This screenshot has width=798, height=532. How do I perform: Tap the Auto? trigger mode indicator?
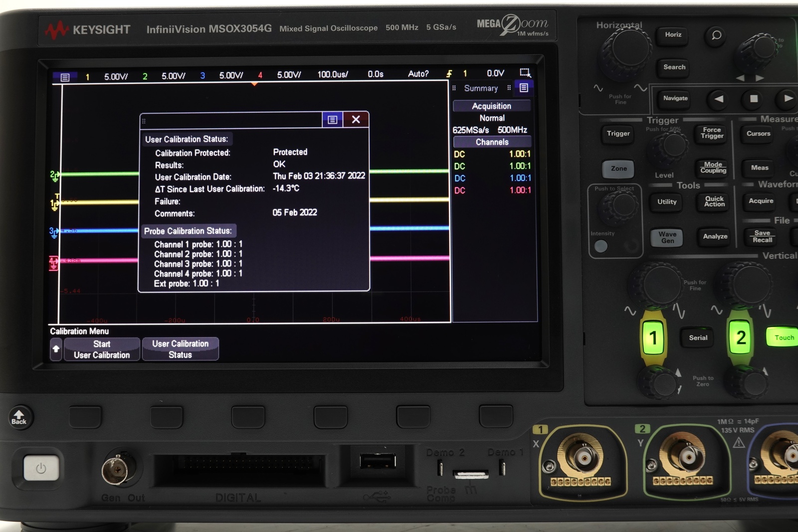tap(418, 74)
